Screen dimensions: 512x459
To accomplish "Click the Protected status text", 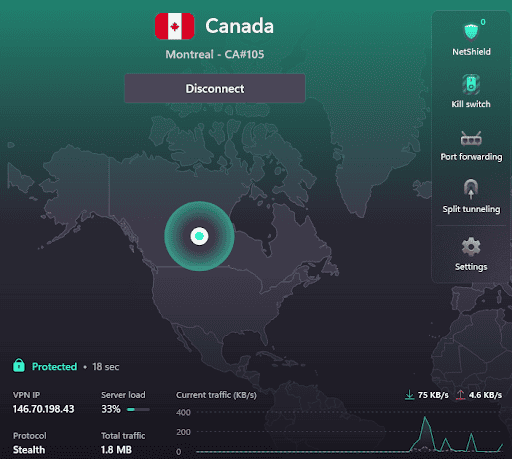I will pyautogui.click(x=54, y=367).
